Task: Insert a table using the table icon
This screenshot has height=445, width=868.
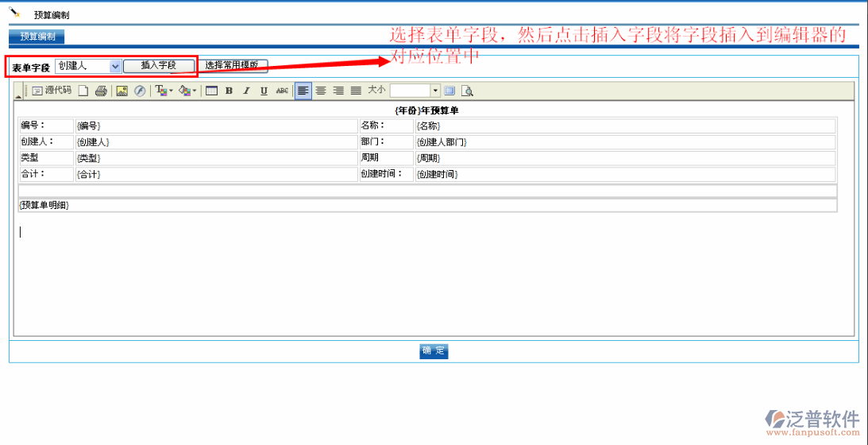Action: 211,91
